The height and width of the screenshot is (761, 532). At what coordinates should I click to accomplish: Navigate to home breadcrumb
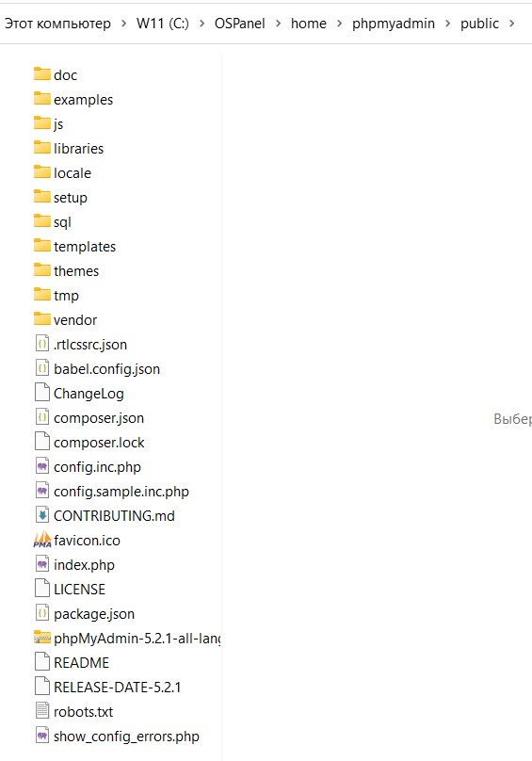coord(309,24)
